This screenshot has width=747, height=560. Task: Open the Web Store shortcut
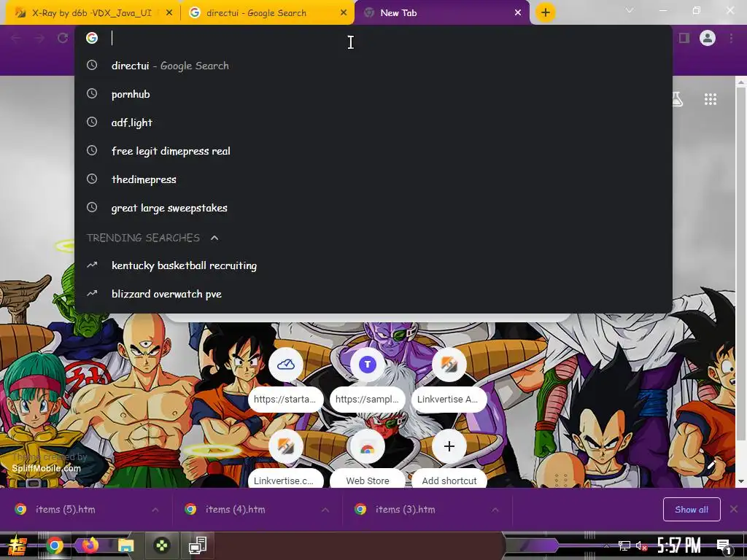368,459
